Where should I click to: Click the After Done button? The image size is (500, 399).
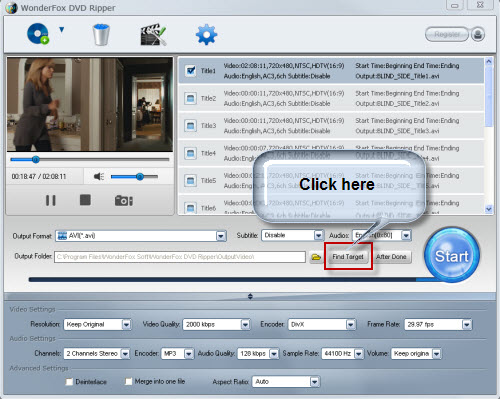(391, 257)
